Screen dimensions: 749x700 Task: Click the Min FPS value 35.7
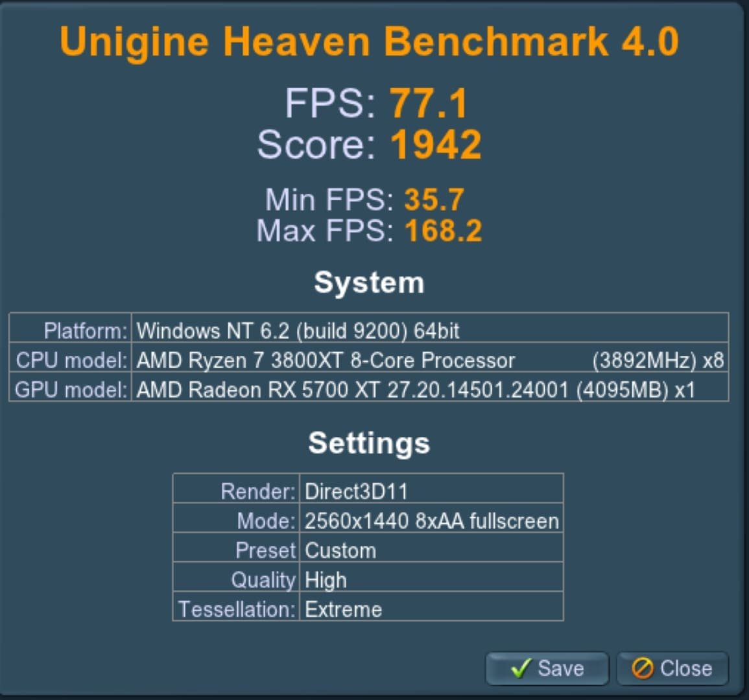coord(434,200)
